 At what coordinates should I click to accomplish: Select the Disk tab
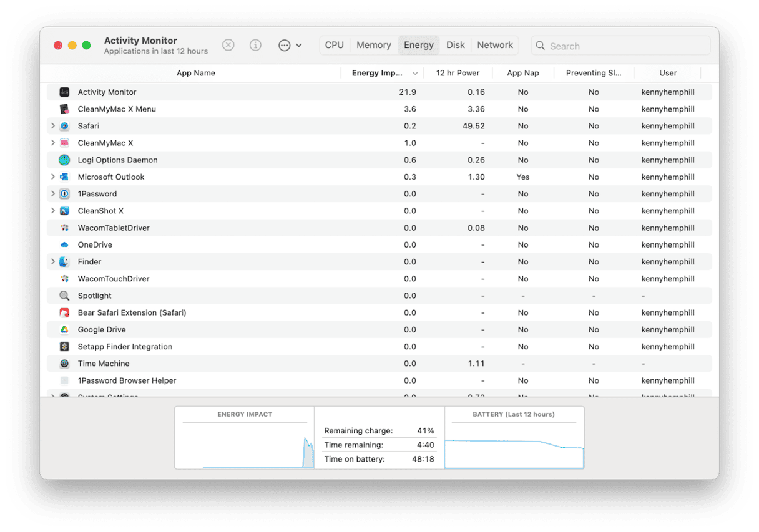[455, 45]
